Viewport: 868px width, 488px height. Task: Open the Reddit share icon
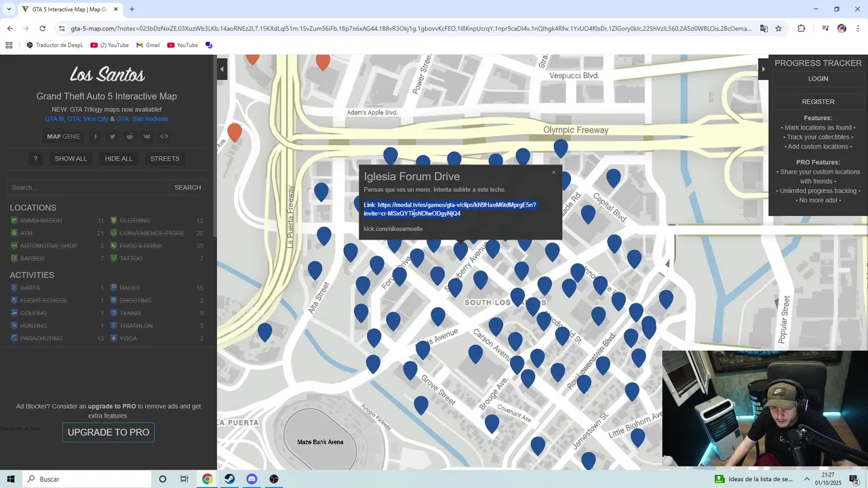[x=130, y=136]
